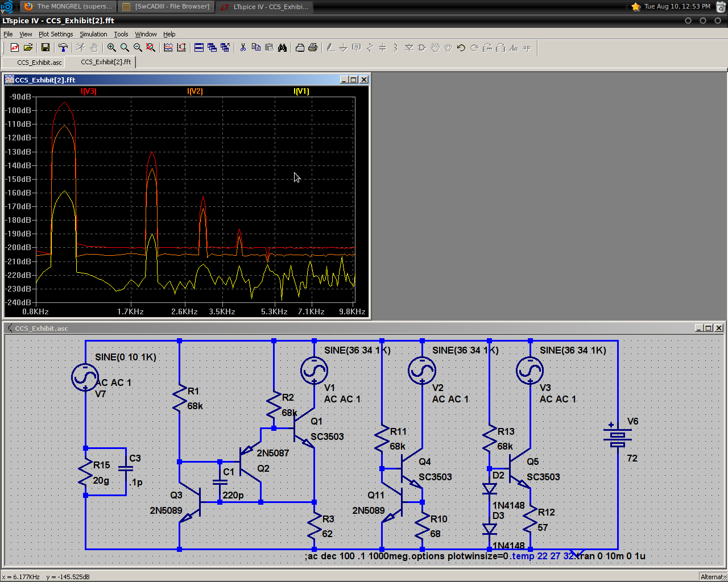The width and height of the screenshot is (728, 582).
Task: Click the Find binoculars icon
Action: (x=282, y=48)
